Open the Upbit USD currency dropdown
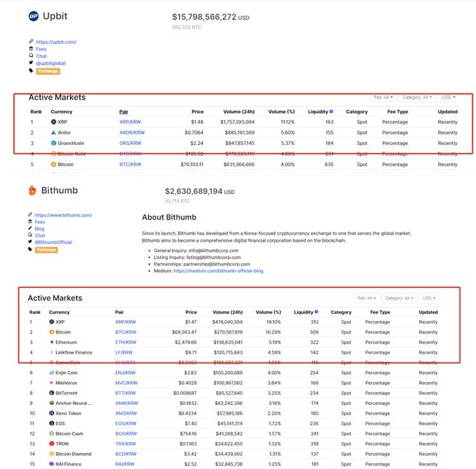Screen dimensions: 476x469 click(x=448, y=98)
